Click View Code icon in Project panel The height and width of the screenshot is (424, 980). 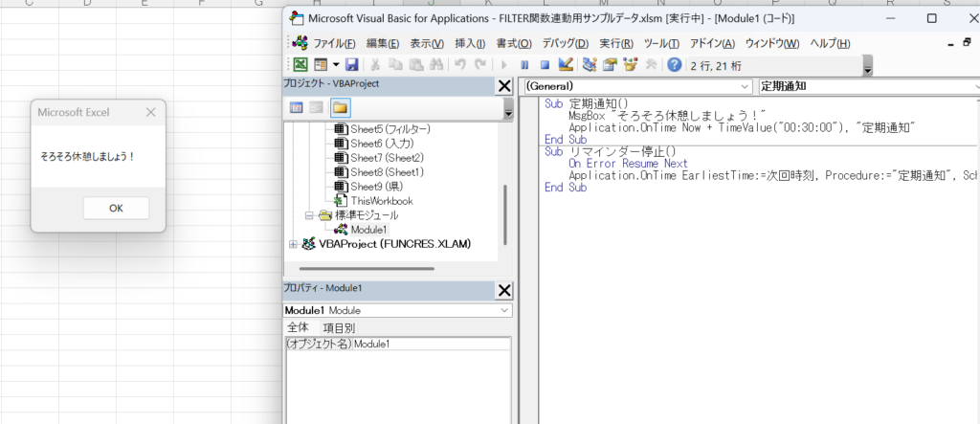[x=297, y=107]
